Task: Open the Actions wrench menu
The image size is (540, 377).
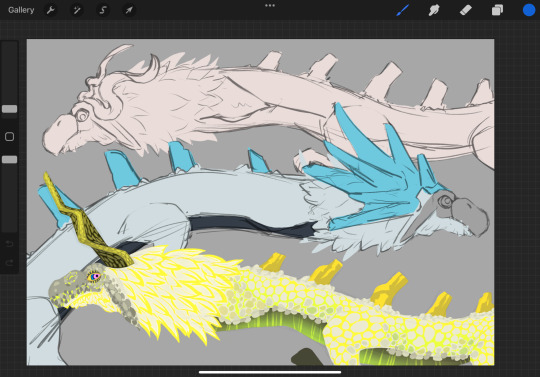Action: 51,10
